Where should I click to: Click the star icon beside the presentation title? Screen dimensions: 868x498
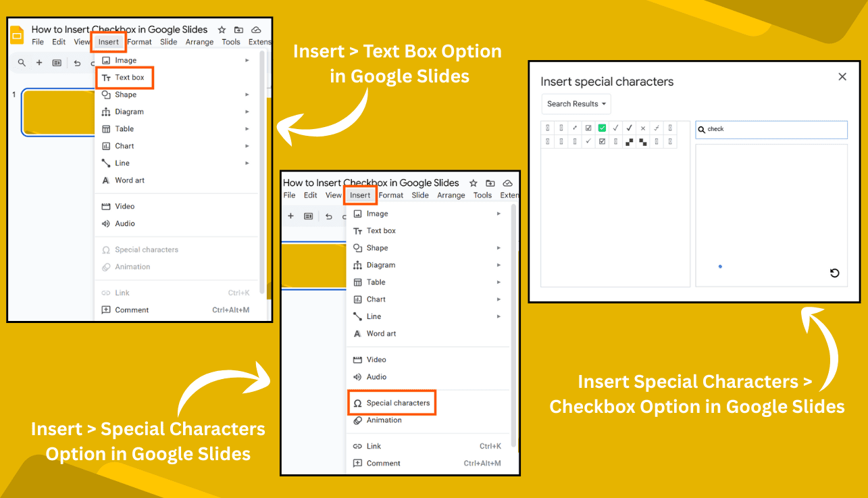tap(222, 30)
